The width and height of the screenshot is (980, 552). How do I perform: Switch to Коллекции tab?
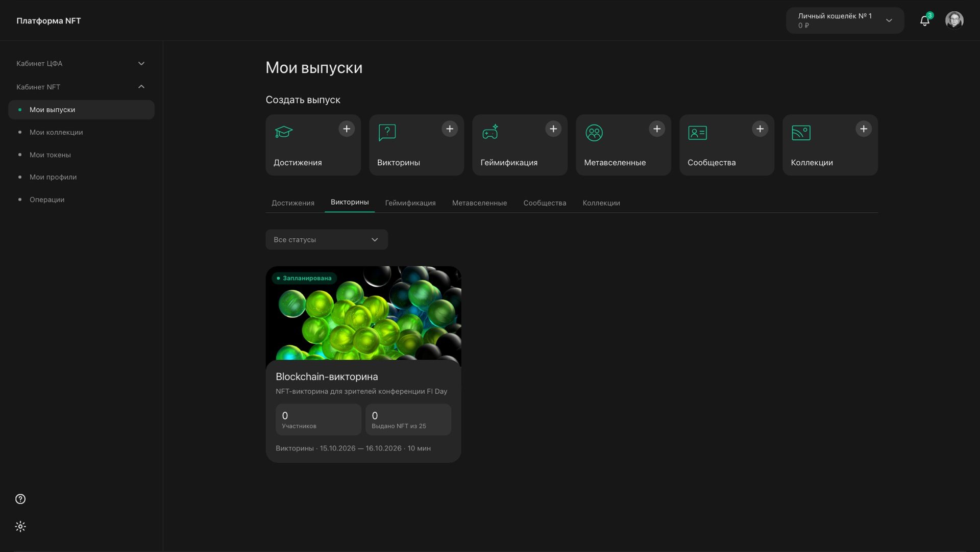601,203
